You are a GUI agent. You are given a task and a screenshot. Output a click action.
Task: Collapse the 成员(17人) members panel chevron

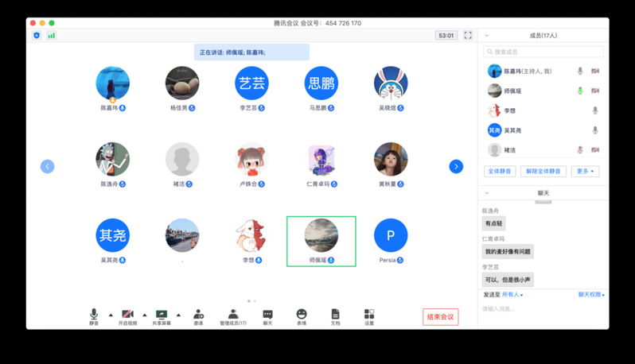pos(487,36)
